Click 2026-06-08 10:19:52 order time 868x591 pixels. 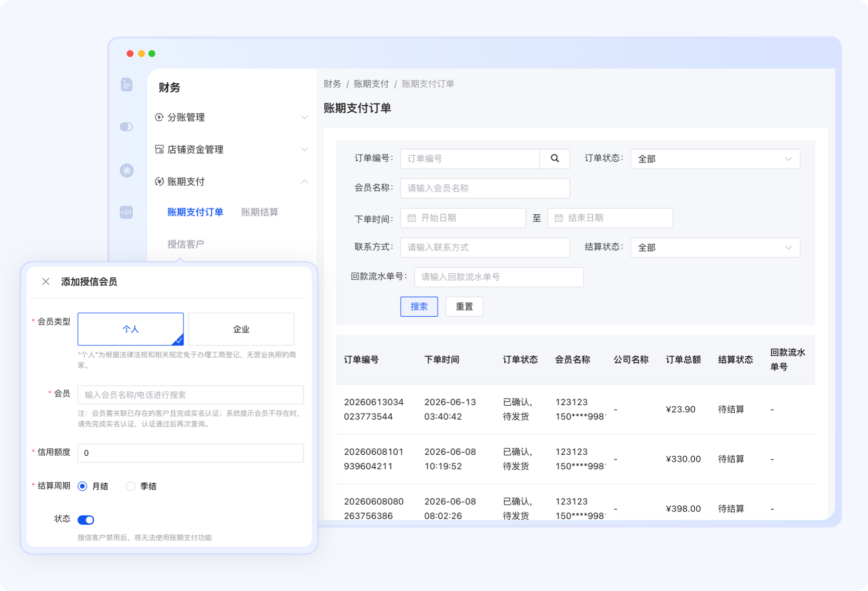tap(450, 459)
